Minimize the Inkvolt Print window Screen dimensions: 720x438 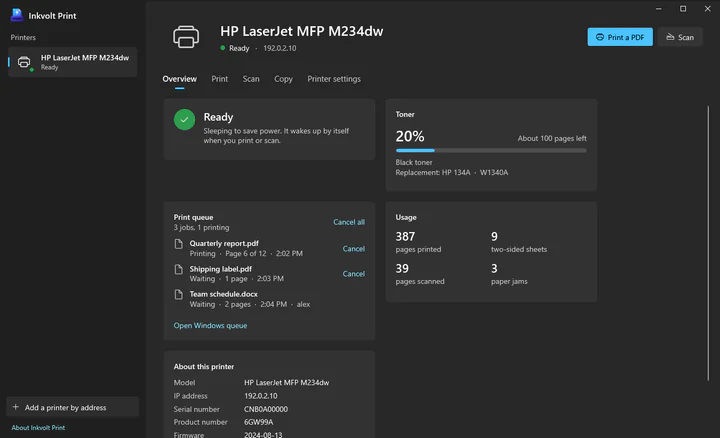(x=658, y=9)
